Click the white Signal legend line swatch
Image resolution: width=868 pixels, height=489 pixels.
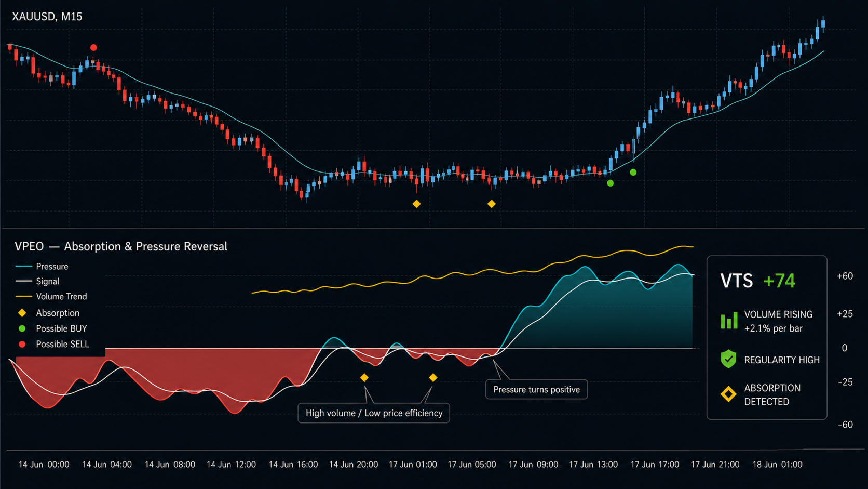(x=24, y=281)
